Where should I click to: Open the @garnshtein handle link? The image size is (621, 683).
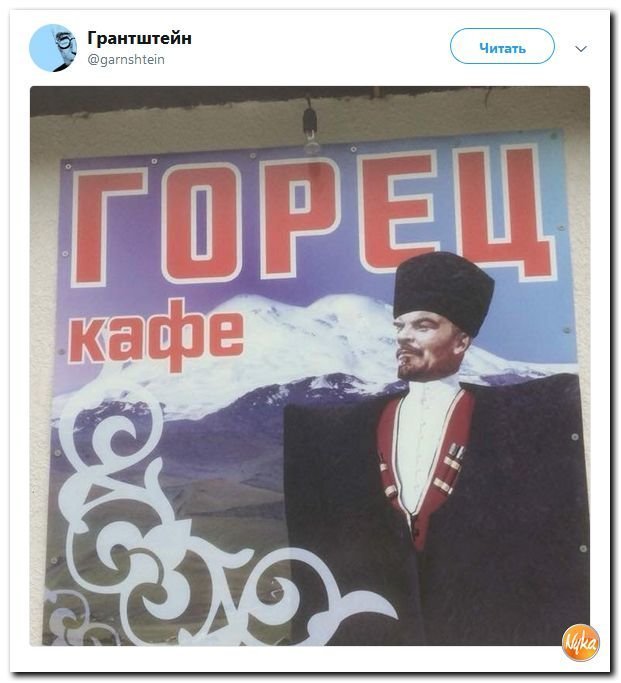click(x=126, y=59)
